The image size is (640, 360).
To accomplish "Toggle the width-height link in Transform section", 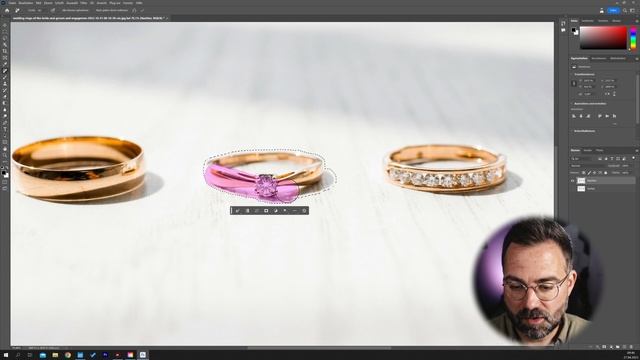I will coord(574,83).
